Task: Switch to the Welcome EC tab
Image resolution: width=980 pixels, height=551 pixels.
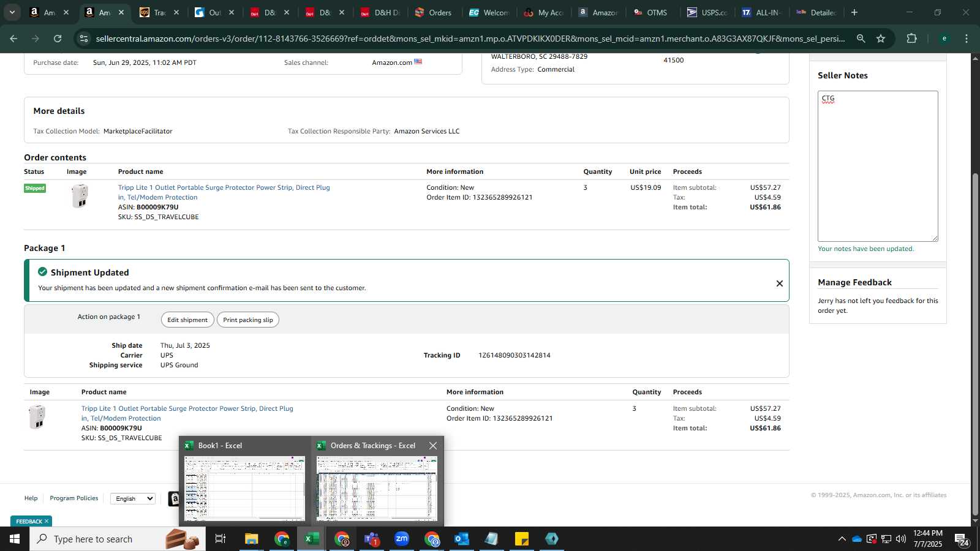Action: pyautogui.click(x=489, y=12)
